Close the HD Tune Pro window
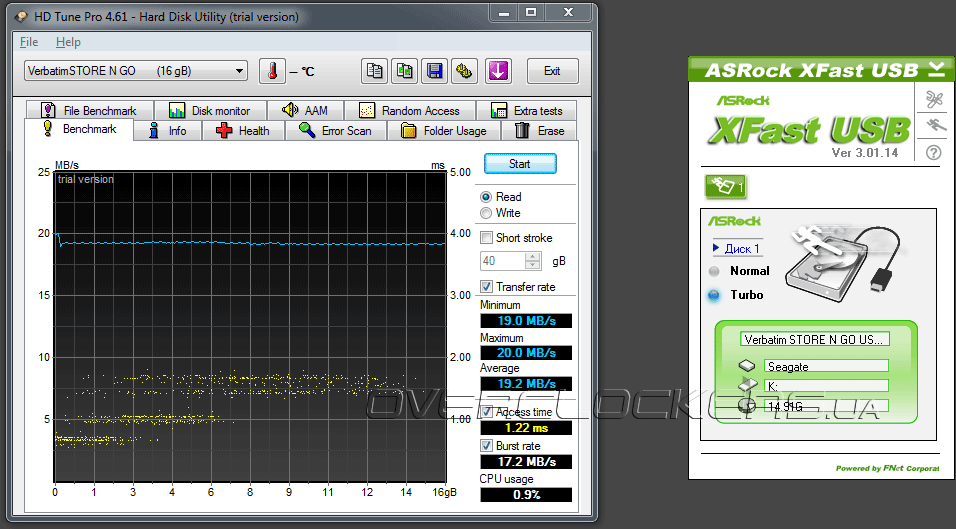 pos(568,12)
